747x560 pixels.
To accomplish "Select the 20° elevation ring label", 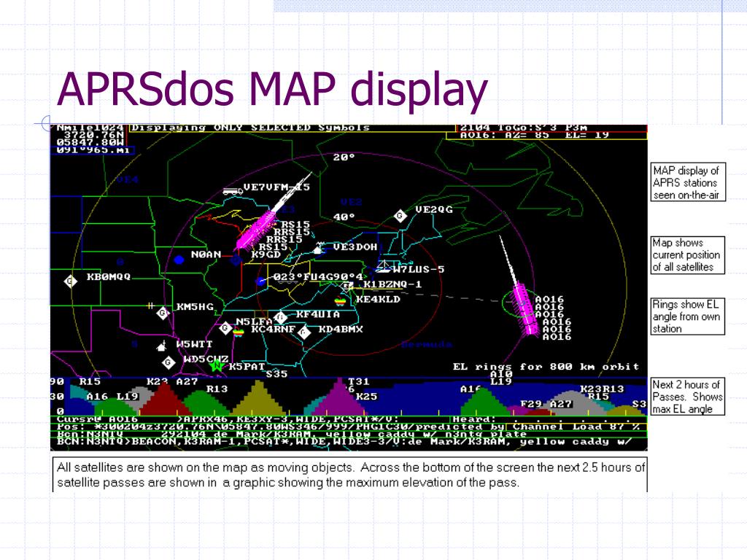I will click(x=344, y=157).
